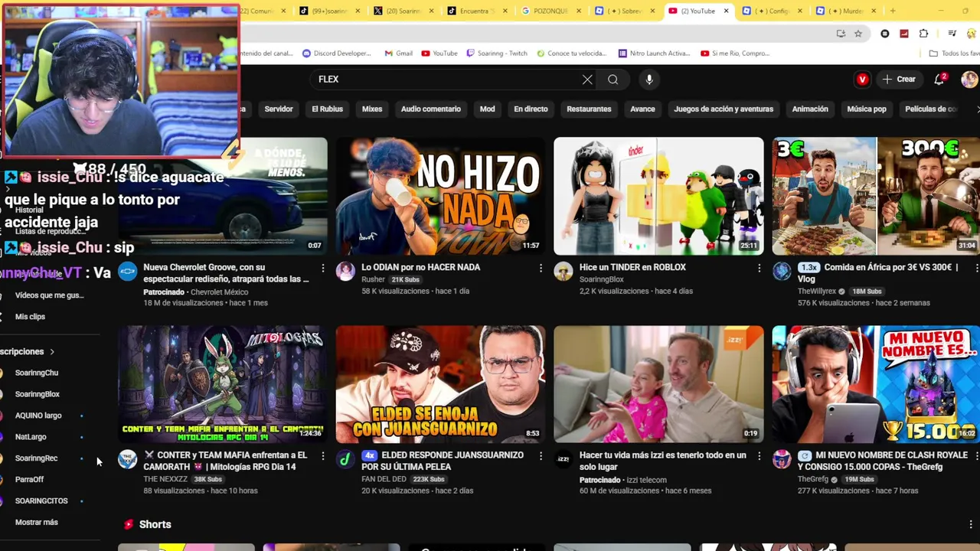Click the red V extension icon by Crear
Screen dimensions: 980x551
tap(863, 80)
